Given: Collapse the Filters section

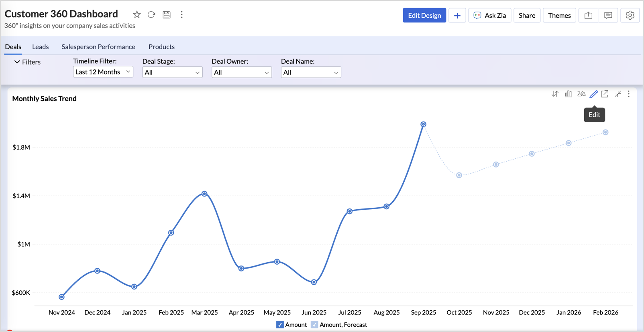Looking at the screenshot, I should point(17,62).
